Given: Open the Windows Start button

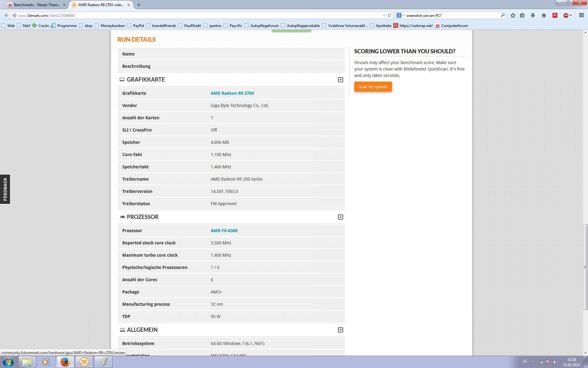Looking at the screenshot, I should (x=8, y=362).
